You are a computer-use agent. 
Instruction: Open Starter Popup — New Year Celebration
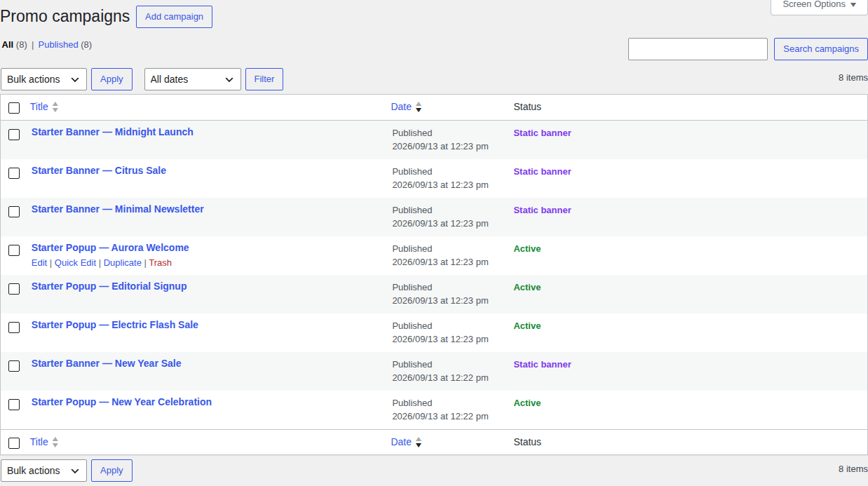coord(121,402)
